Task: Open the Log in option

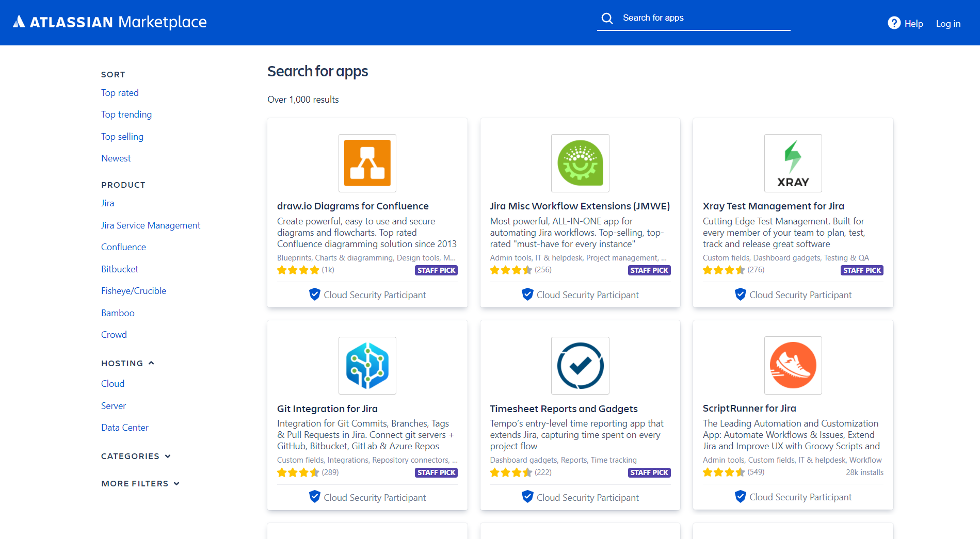Action: pos(948,24)
